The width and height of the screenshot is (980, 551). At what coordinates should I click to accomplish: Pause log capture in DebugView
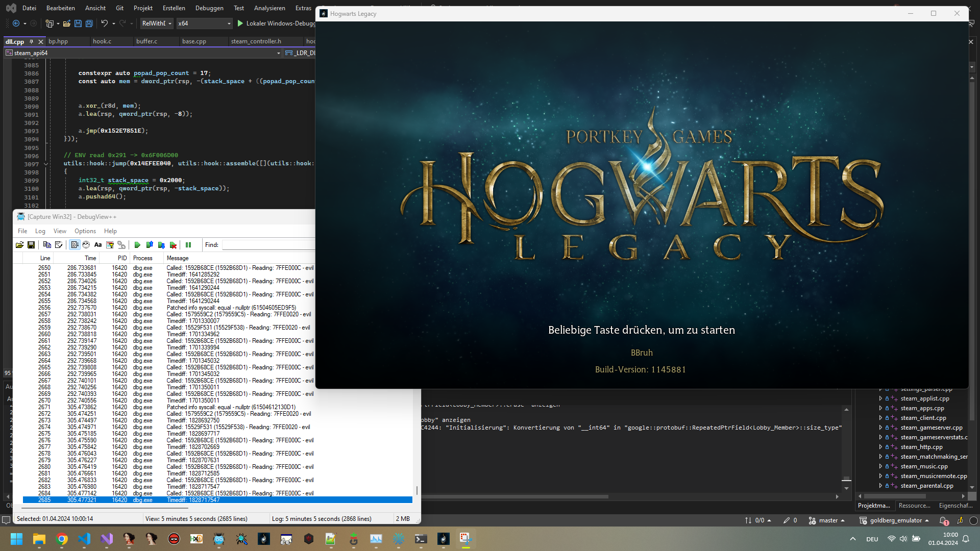coord(189,245)
